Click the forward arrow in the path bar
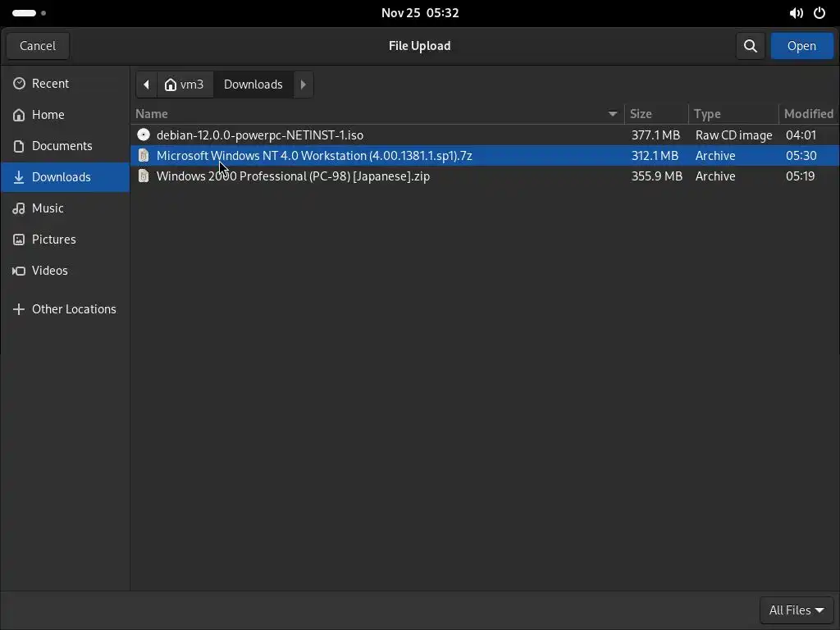 pyautogui.click(x=304, y=84)
